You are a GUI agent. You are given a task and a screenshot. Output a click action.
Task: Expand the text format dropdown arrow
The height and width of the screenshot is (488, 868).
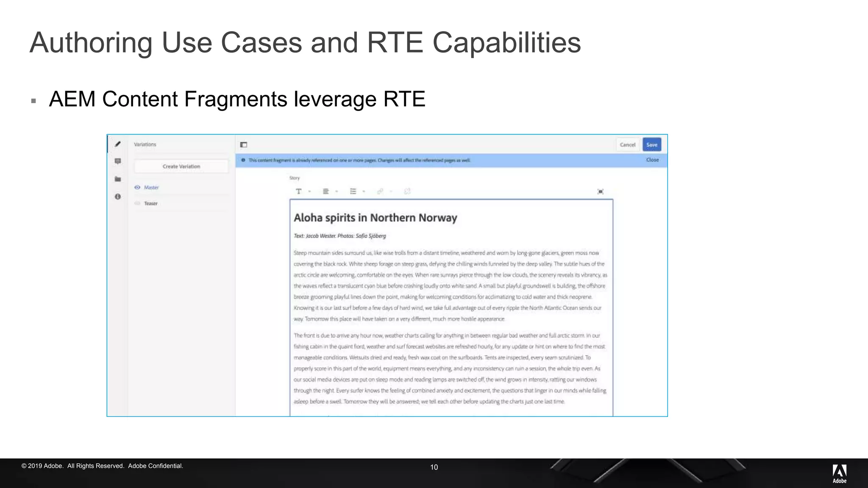(309, 192)
